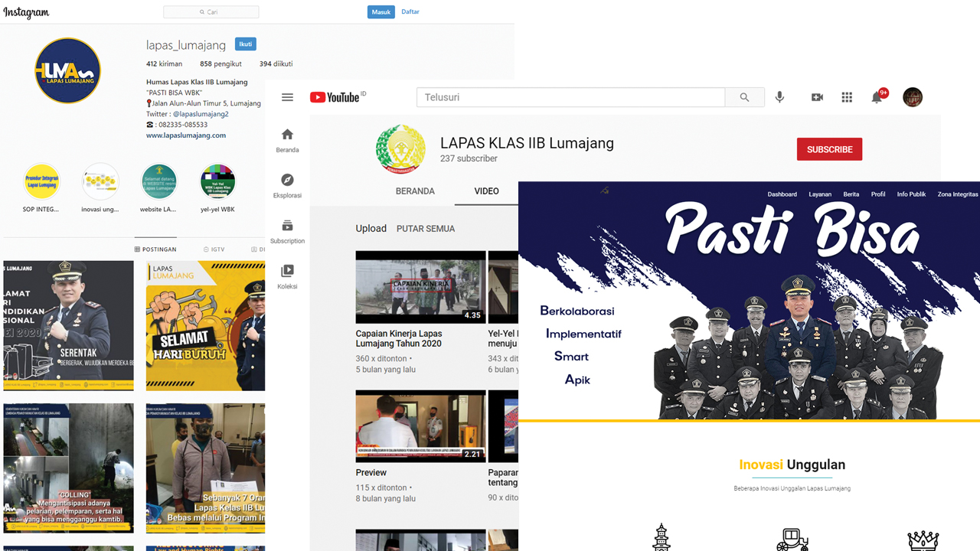Open the Selamat Hari Buruh post
This screenshot has width=980, height=551.
205,325
